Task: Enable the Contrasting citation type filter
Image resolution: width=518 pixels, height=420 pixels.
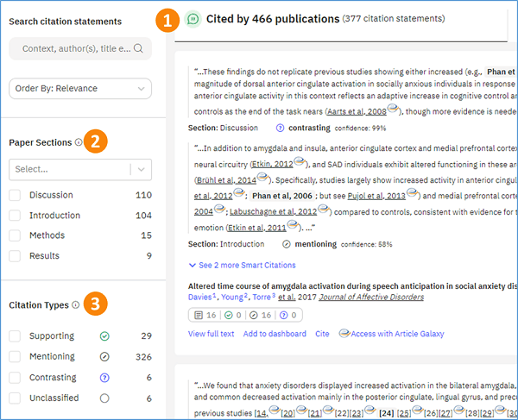Action: (15, 378)
